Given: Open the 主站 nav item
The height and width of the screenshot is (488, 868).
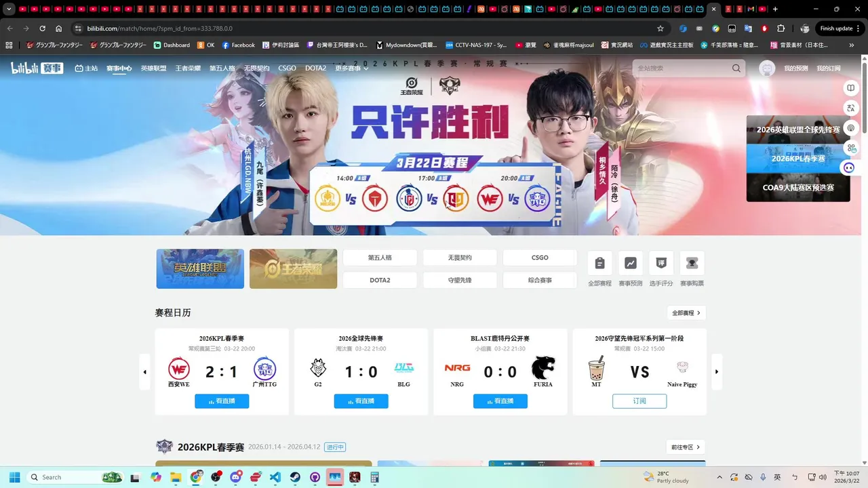Looking at the screenshot, I should tap(86, 68).
